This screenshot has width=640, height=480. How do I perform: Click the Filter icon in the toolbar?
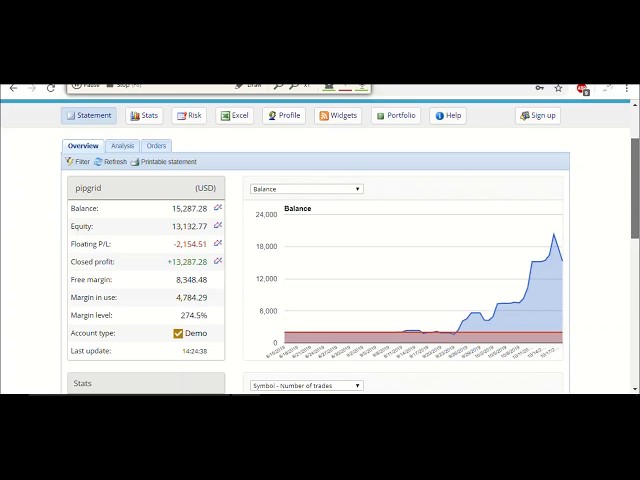[x=70, y=161]
